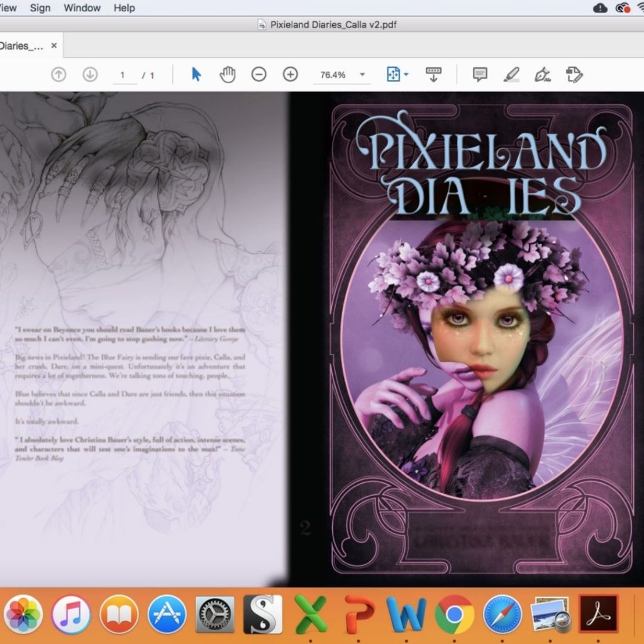Open the Sign menu
This screenshot has height=644, width=644.
point(40,8)
